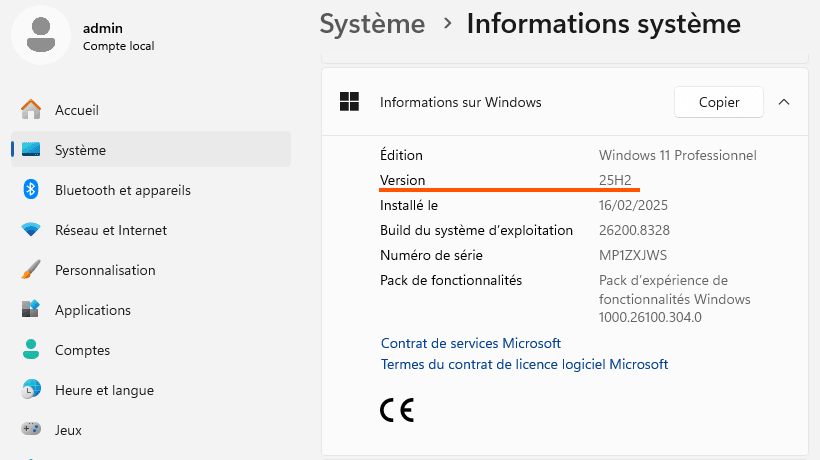Screen dimensions: 820x460
Task: Click the Heure et langue clock icon
Action: (x=31, y=389)
